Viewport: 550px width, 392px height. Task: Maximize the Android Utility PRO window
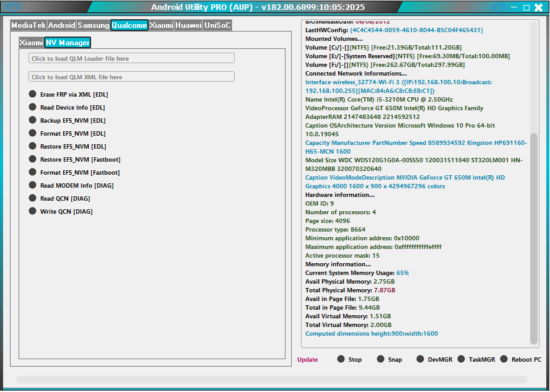coord(526,7)
